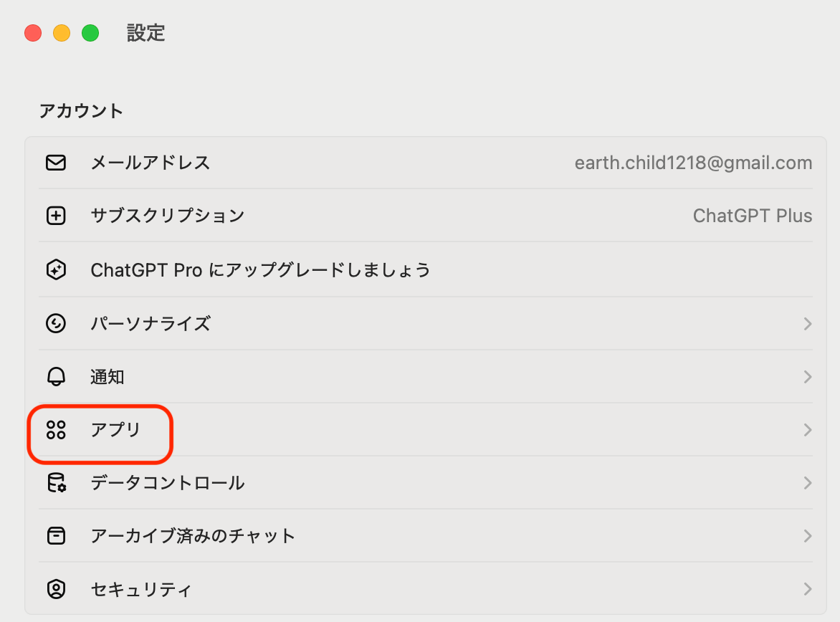840x622 pixels.
Task: Click the plus-square subscription icon
Action: click(x=56, y=216)
